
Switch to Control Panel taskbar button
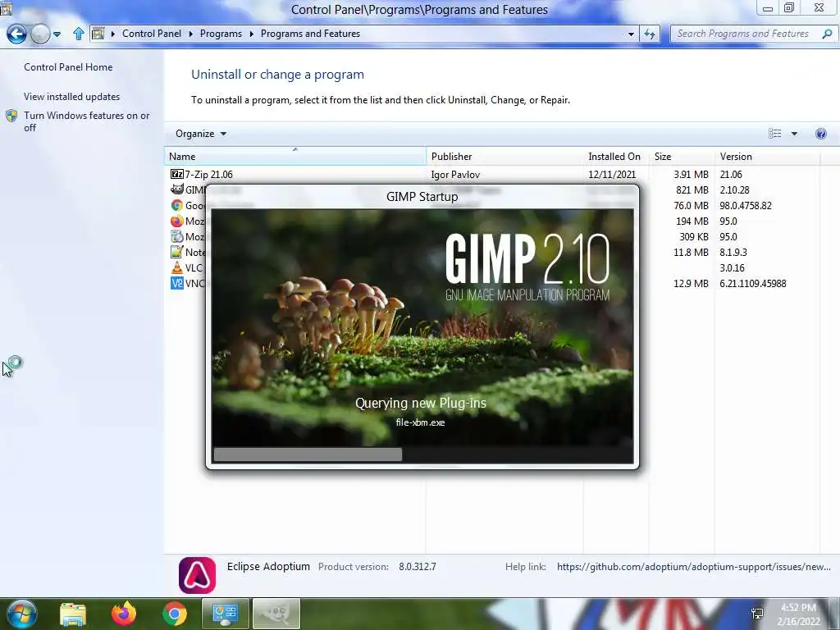[x=225, y=614]
